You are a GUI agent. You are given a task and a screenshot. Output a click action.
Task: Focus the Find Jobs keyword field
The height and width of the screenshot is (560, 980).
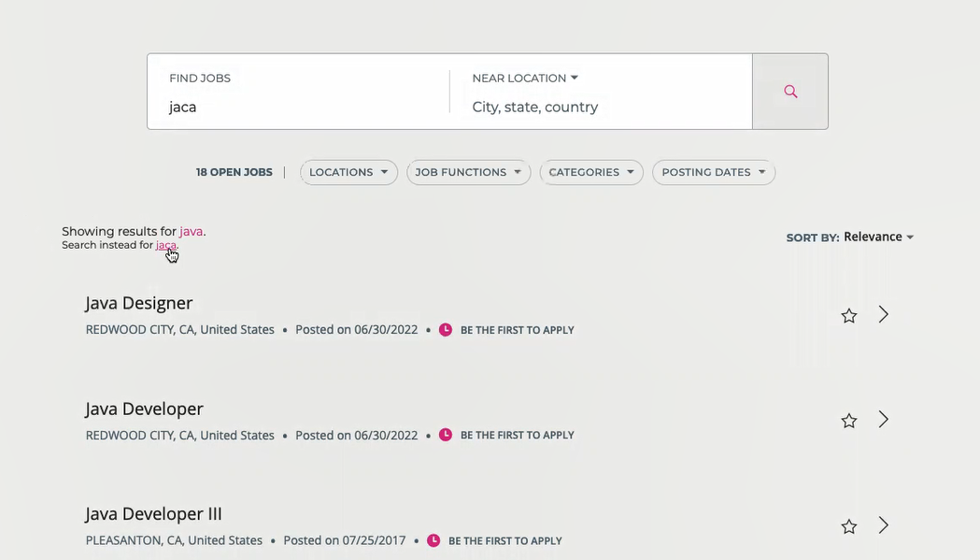pos(299,107)
